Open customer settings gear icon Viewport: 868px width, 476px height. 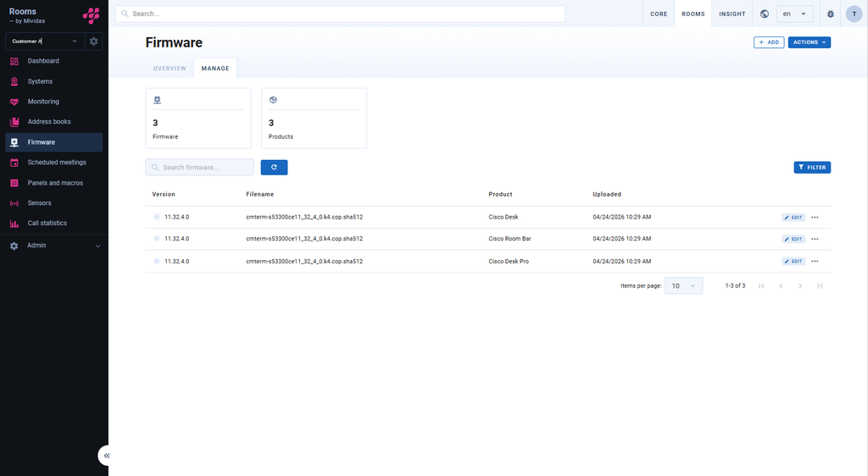93,42
